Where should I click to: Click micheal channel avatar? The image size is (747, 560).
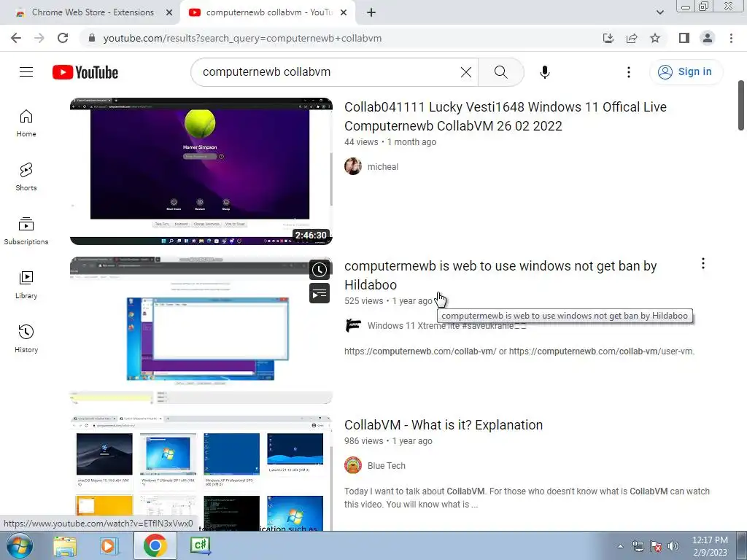353,167
